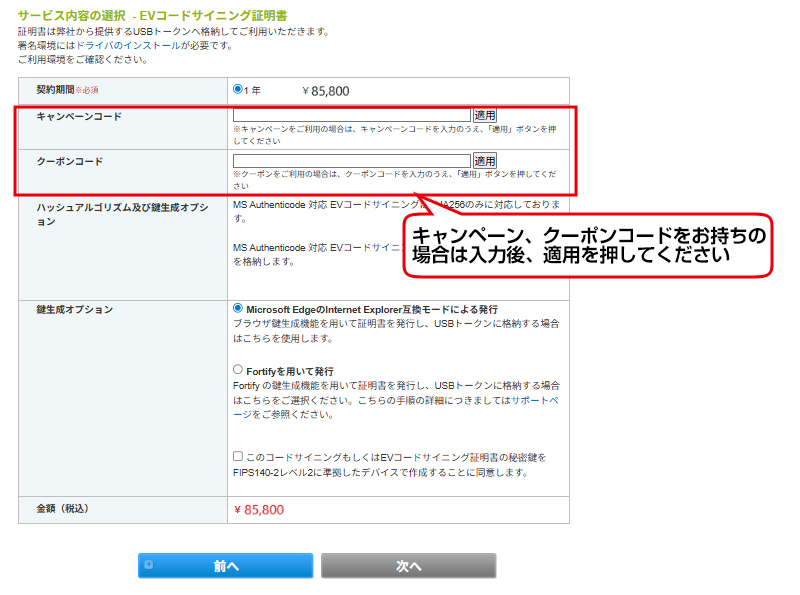
Task: Click the arrow icon on 前へ button
Action: click(x=149, y=565)
